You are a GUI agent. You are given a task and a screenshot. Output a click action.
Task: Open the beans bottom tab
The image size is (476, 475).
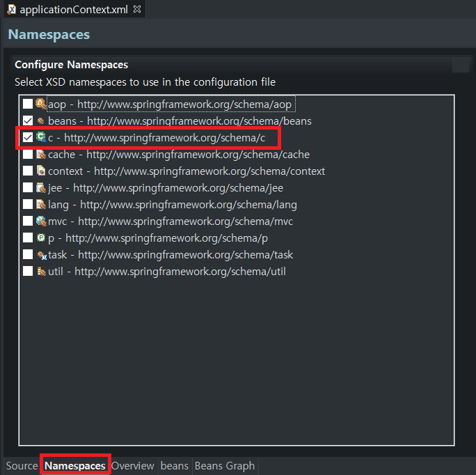pyautogui.click(x=174, y=465)
